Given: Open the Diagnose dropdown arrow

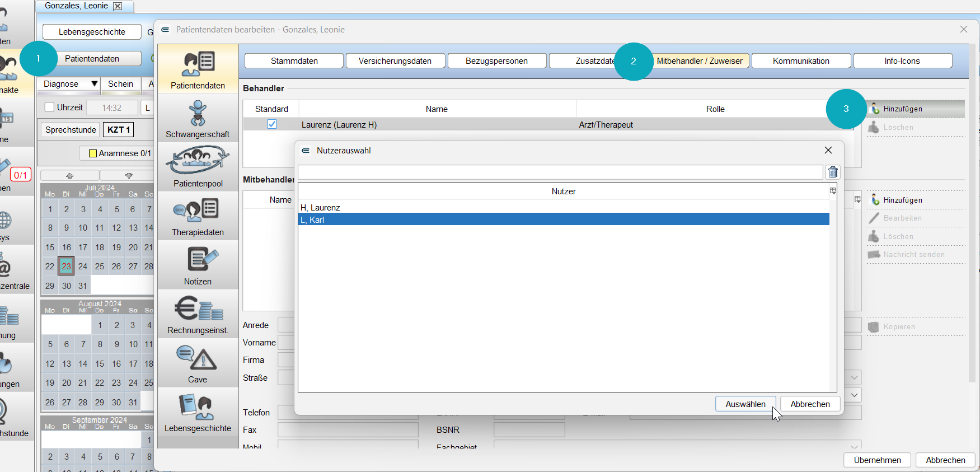Looking at the screenshot, I should tap(94, 84).
